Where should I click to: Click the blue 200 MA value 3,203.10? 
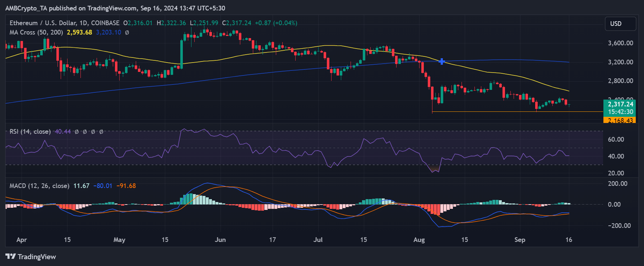[x=108, y=32]
